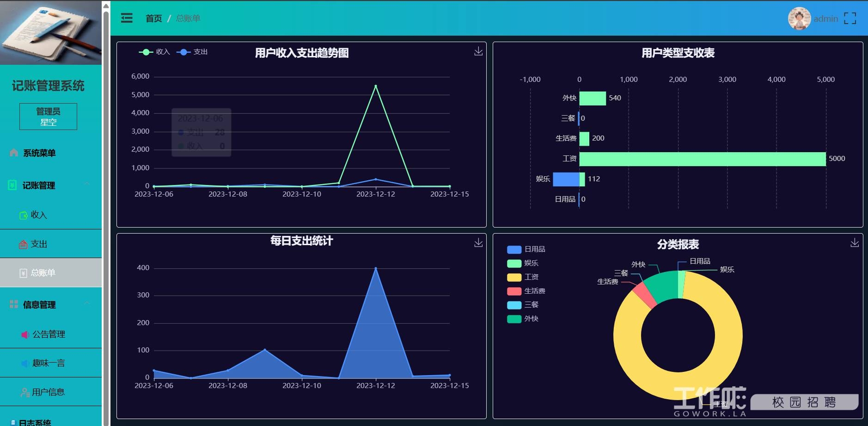Click the 分类报表 chart title

(x=678, y=245)
